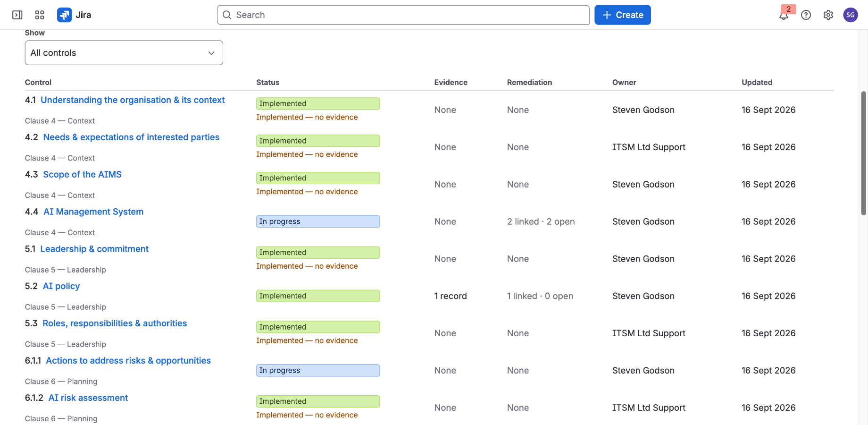Expand the All controls dropdown
This screenshot has width=868, height=425.
124,53
